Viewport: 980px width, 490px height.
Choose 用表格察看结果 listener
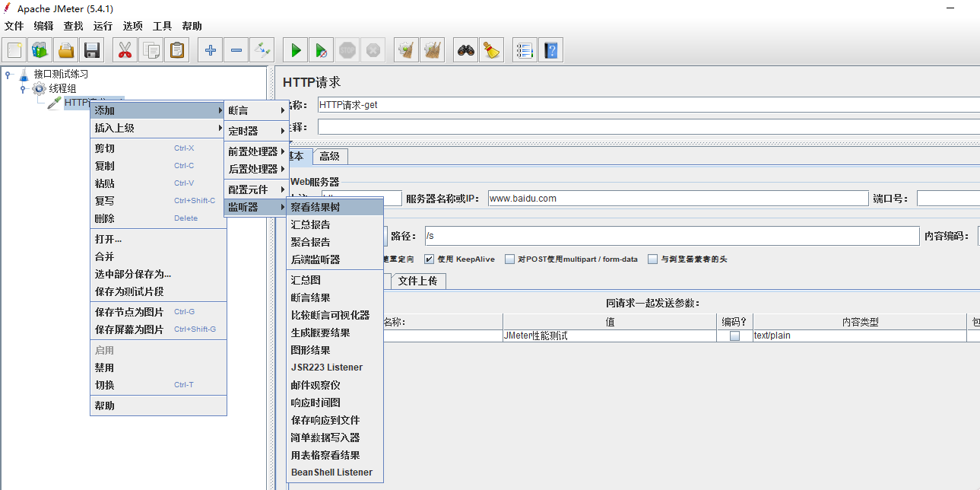[x=335, y=455]
